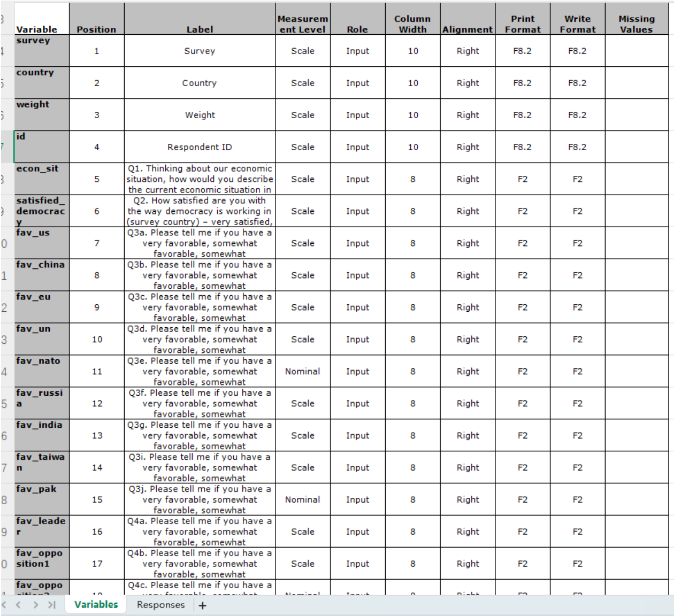Select the 'weight' variable cell
Viewport: 674px width, 616px height.
[x=42, y=115]
